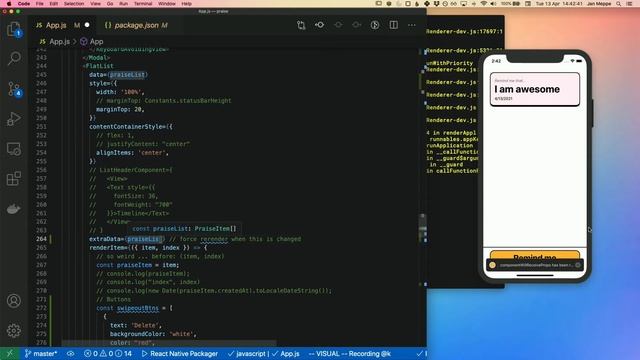The image size is (640, 360).
Task: Open the Apple menu
Action: (9, 4)
